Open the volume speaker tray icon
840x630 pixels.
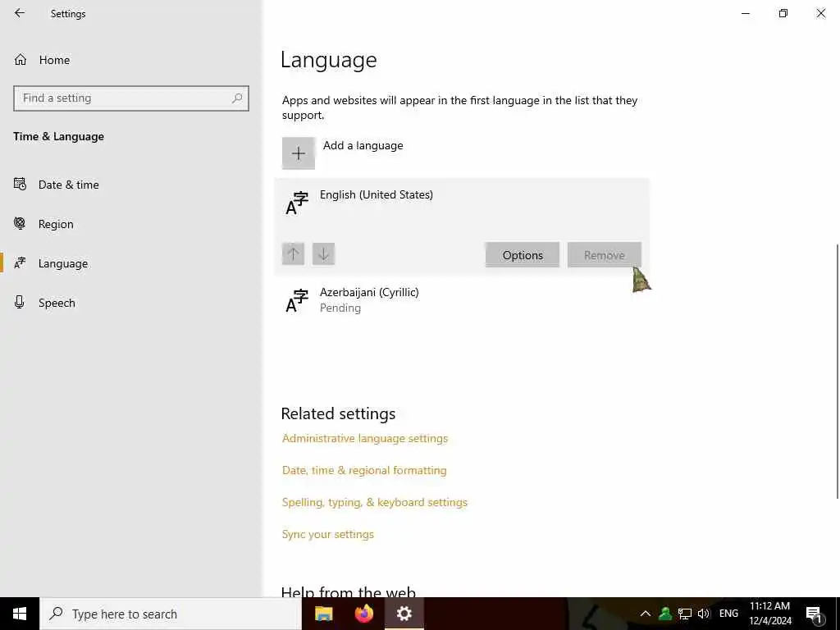pos(703,614)
